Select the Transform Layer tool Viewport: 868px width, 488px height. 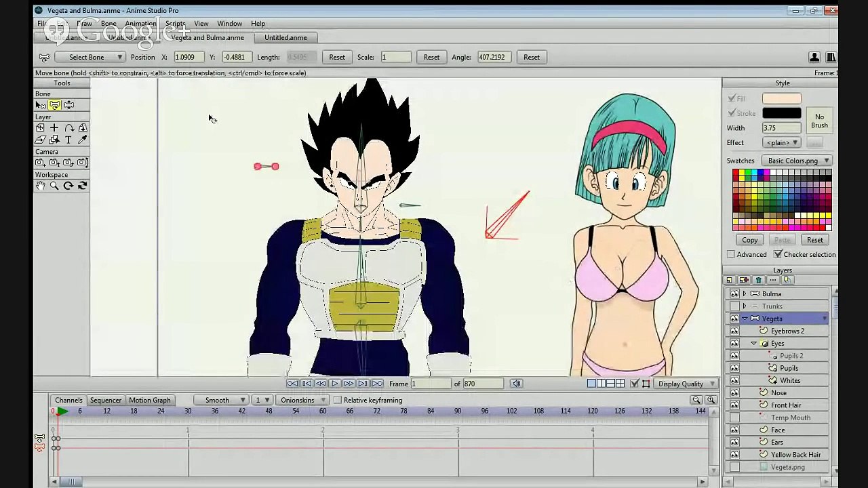(x=41, y=128)
